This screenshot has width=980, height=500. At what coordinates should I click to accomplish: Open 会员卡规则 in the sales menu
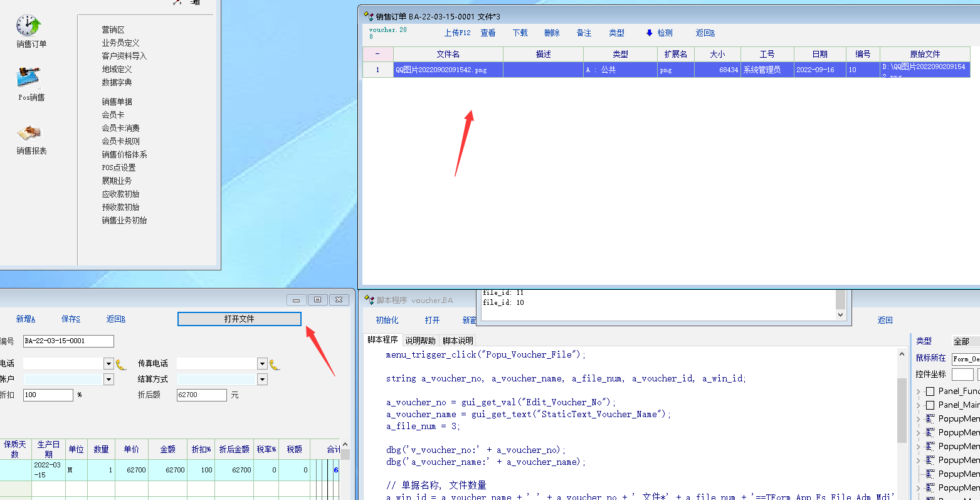(120, 141)
